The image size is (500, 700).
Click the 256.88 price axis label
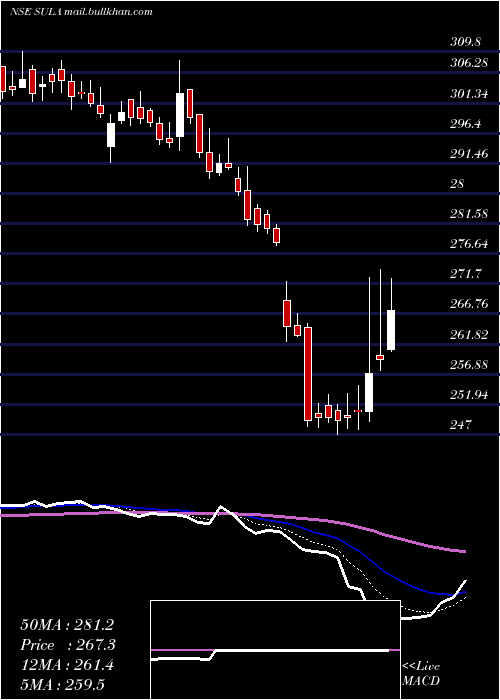468,364
